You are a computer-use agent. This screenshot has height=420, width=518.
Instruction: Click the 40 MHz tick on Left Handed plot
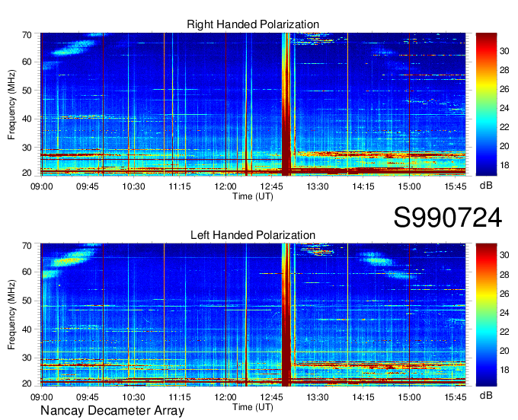pyautogui.click(x=27, y=329)
